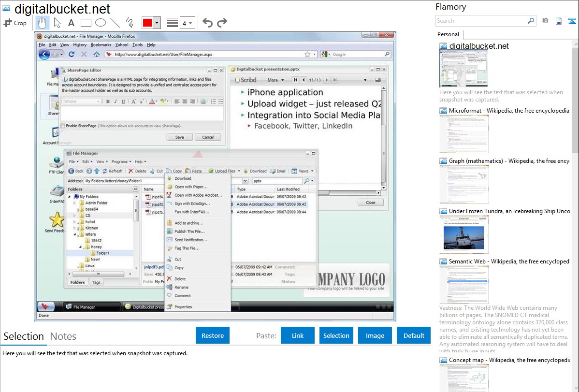Screen dimensions: 579x392
Task: Open the Semantic Web snapshot thumbnail
Action: click(464, 284)
